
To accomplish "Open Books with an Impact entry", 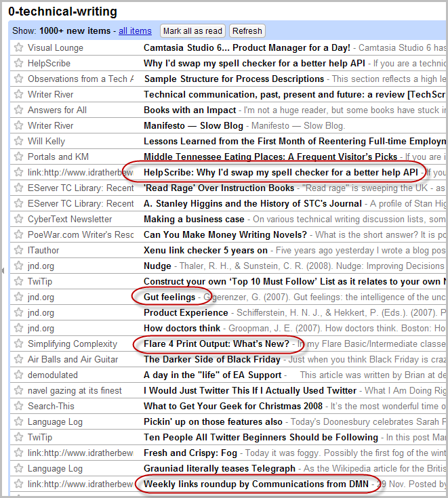I will [190, 110].
